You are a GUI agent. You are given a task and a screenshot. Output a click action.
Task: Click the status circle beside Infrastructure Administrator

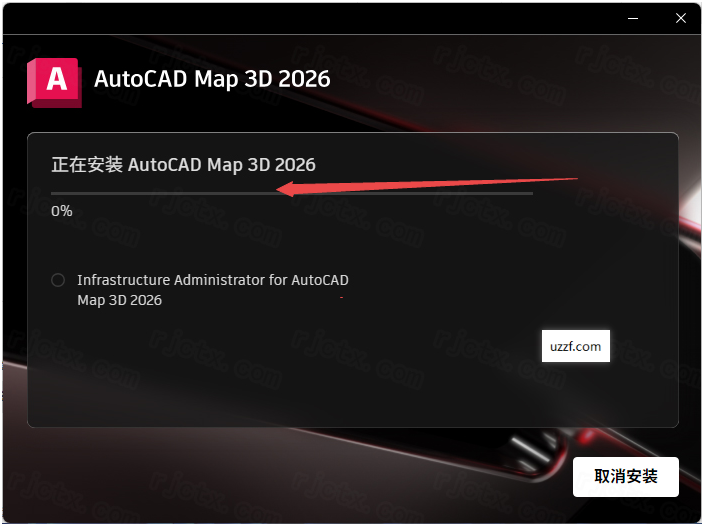pos(58,280)
